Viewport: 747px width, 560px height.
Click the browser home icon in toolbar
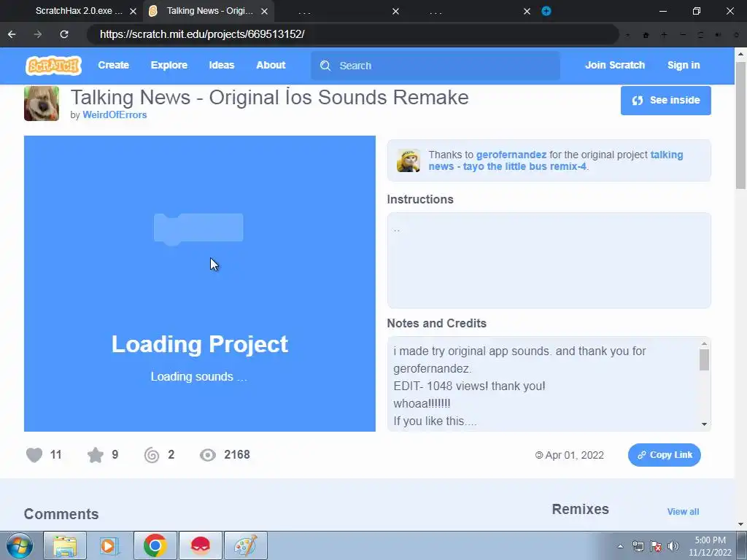pos(646,35)
